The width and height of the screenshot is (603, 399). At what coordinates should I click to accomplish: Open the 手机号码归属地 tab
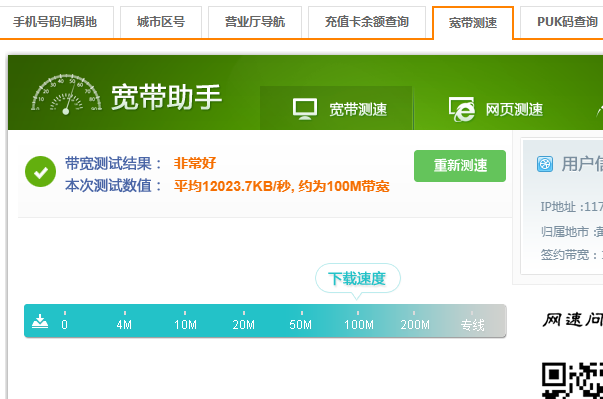click(55, 22)
